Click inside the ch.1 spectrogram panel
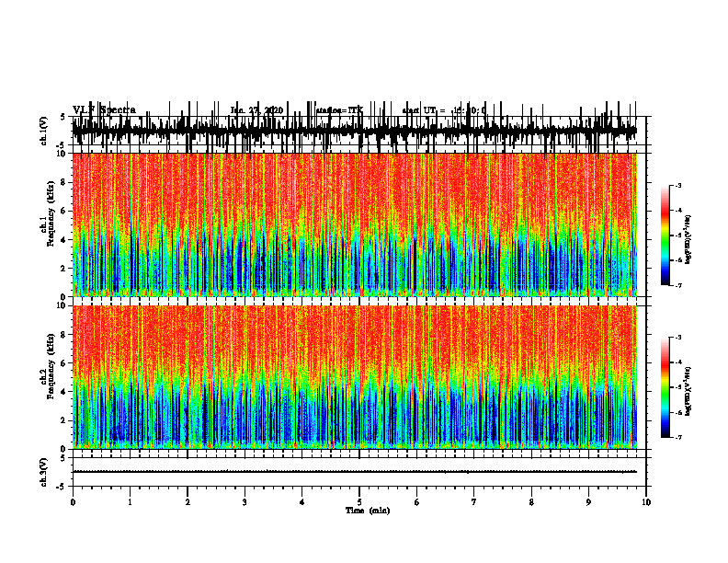Screen dimensions: 728x563 click(x=355, y=224)
